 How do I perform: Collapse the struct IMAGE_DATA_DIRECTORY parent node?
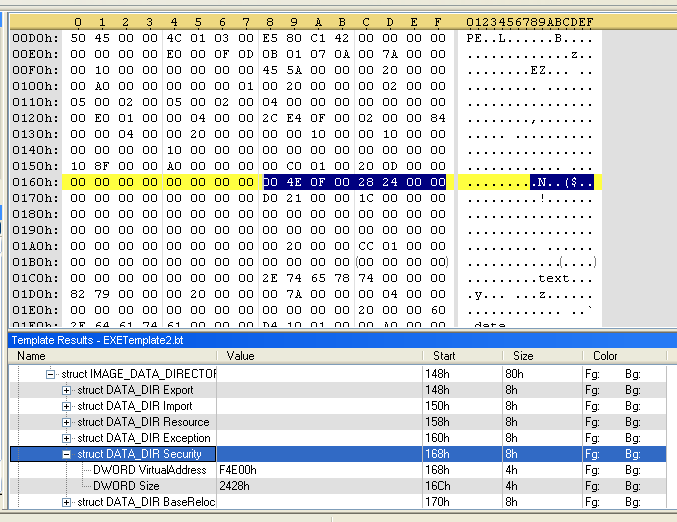pos(51,374)
